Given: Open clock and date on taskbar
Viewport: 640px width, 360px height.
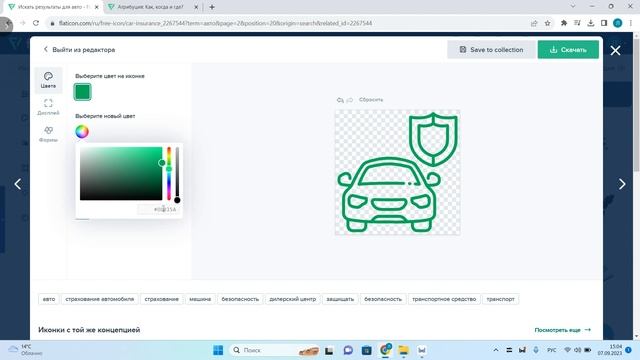Looking at the screenshot, I should (610, 350).
